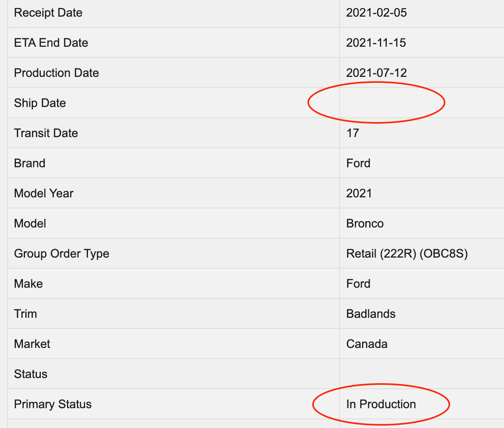The width and height of the screenshot is (504, 428).
Task: Select the 'Model Year' label
Action: (x=44, y=193)
